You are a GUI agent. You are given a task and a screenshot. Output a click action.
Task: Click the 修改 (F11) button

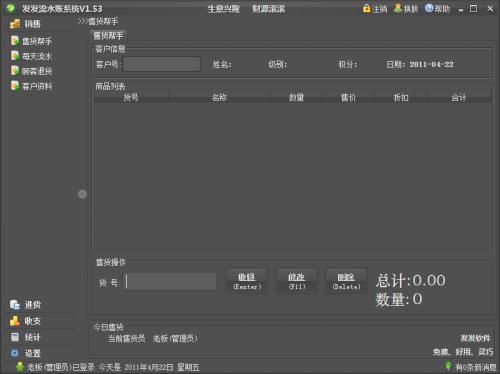coord(297,281)
